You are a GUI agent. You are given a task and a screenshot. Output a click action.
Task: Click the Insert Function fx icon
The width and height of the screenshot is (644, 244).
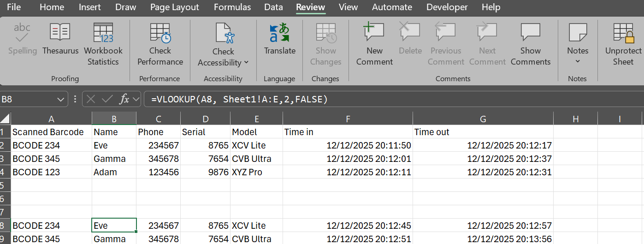pos(124,99)
